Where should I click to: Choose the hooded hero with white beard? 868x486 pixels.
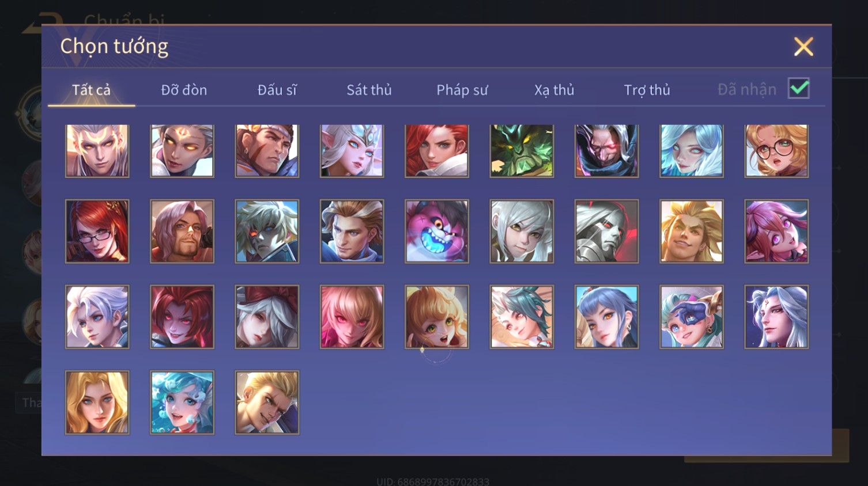(x=606, y=151)
